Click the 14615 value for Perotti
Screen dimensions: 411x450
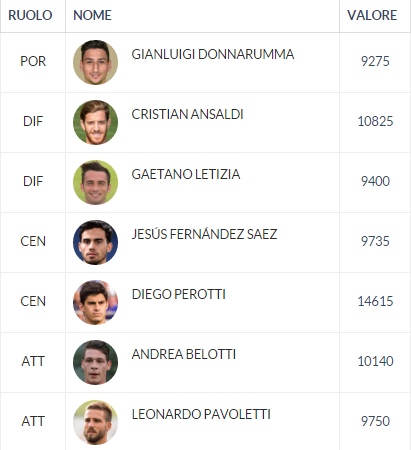click(375, 301)
